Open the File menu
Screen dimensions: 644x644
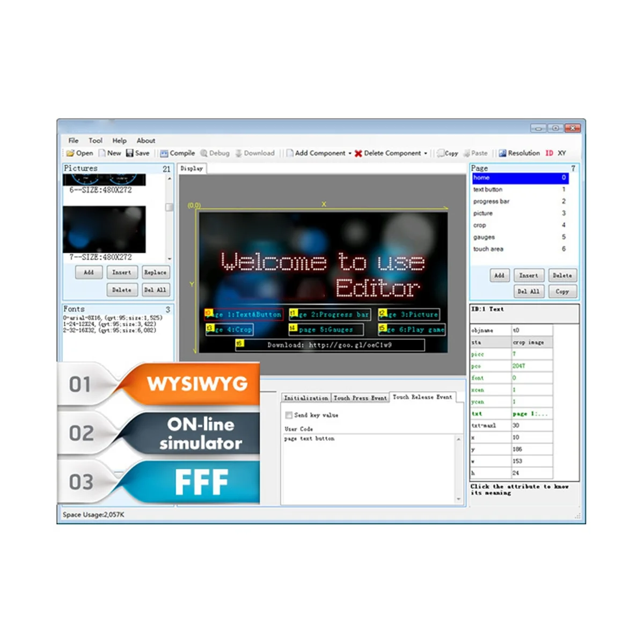(x=74, y=141)
